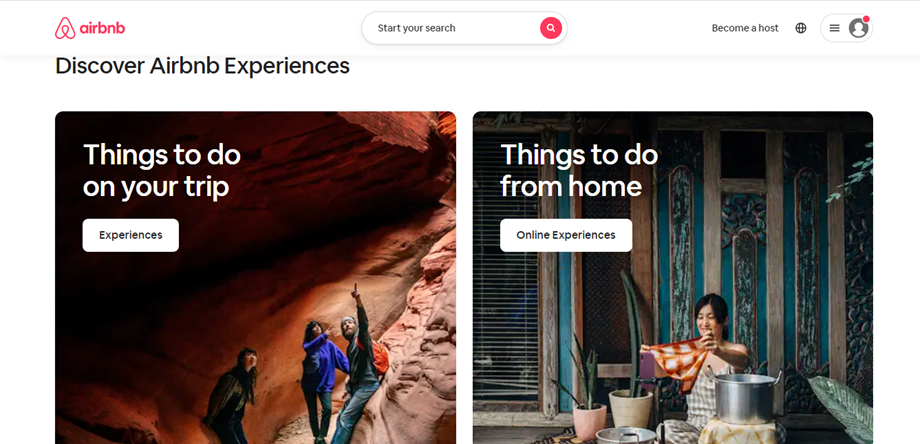This screenshot has width=920, height=444.
Task: Click the Airbnb logo icon
Action: tap(65, 28)
